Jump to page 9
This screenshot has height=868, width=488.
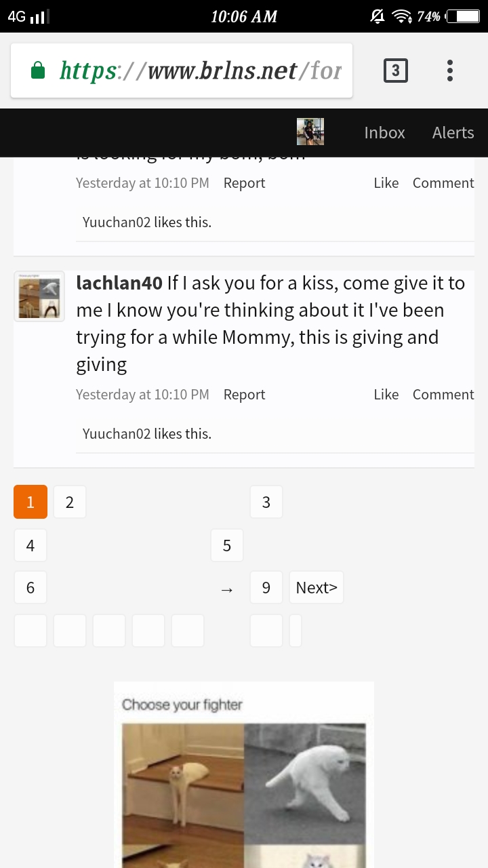(266, 587)
